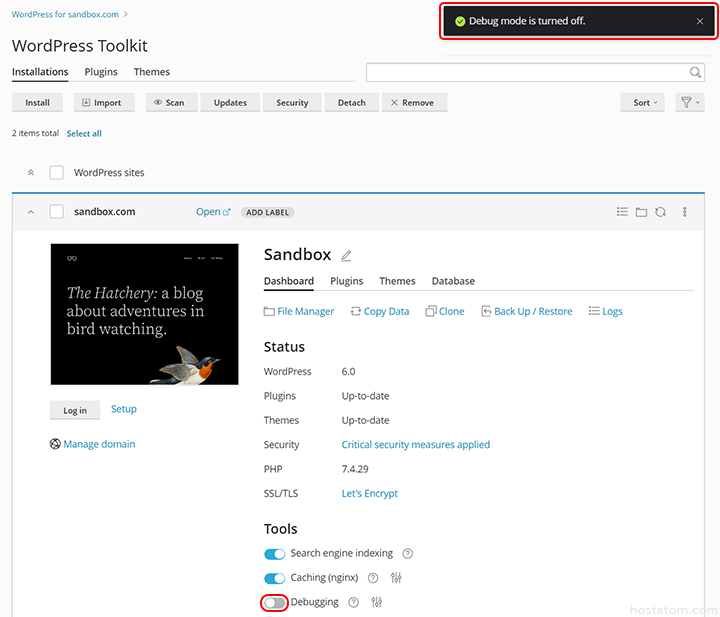720x617 pixels.
Task: Click the refresh icon in sandbox.com header
Action: (661, 212)
